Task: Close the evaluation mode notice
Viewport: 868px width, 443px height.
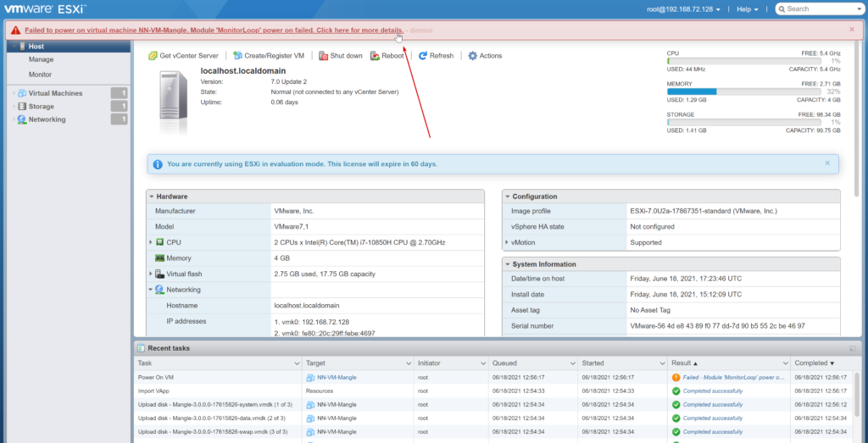Action: coord(827,163)
